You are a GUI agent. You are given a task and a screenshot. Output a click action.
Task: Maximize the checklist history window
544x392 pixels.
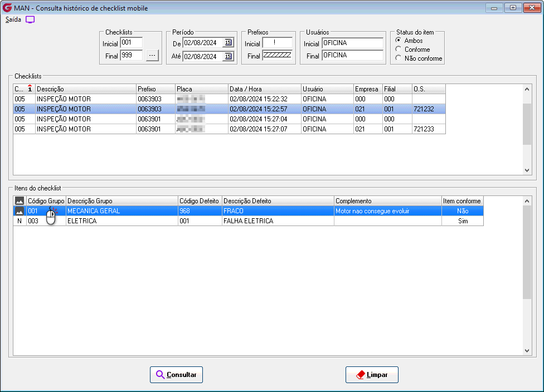coord(513,8)
